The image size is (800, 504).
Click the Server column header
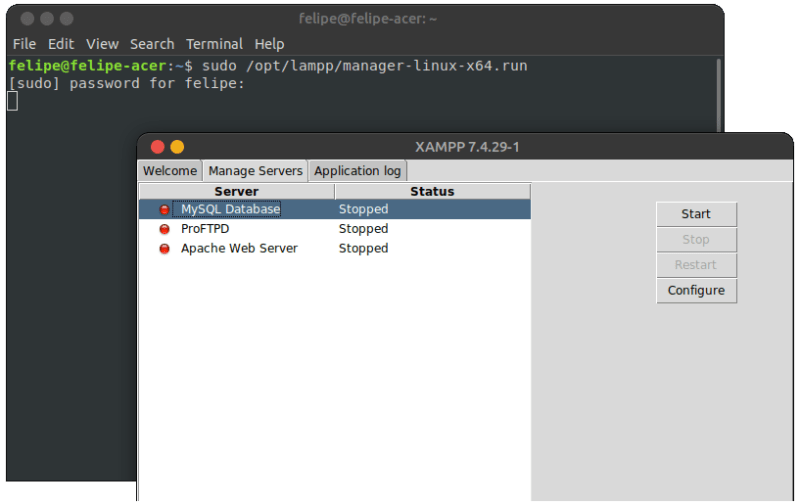click(x=237, y=191)
